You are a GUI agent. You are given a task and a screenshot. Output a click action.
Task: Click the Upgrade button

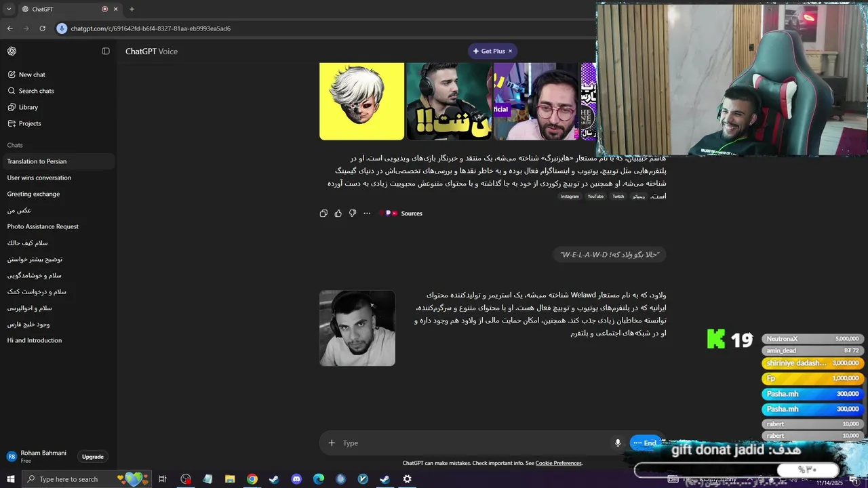tap(93, 457)
